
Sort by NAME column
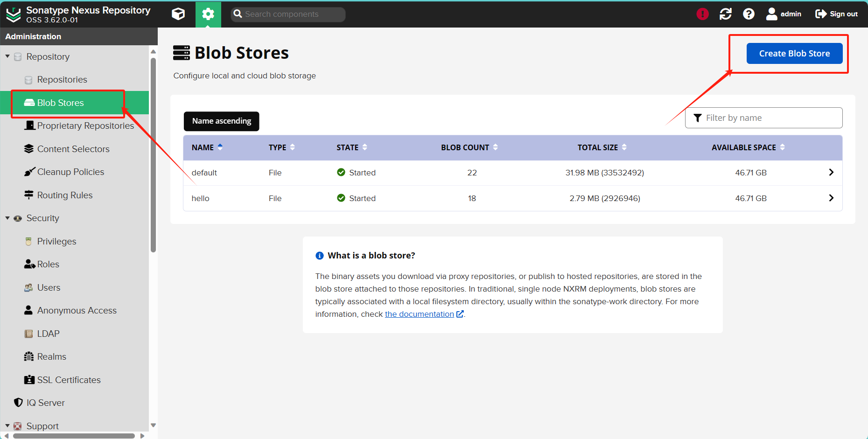tap(207, 147)
